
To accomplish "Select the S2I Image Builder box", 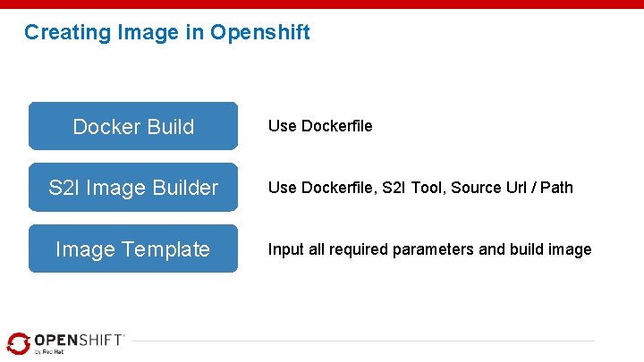I will click(133, 187).
